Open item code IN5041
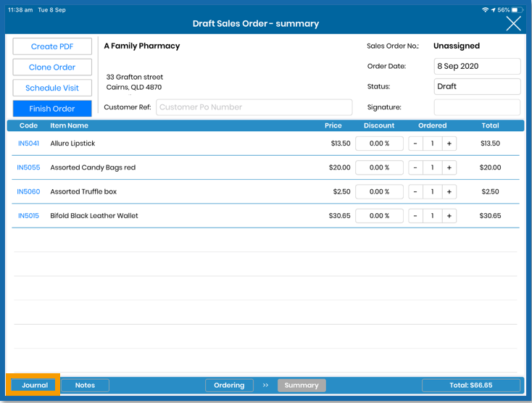Image resolution: width=532 pixels, height=403 pixels. 28,144
